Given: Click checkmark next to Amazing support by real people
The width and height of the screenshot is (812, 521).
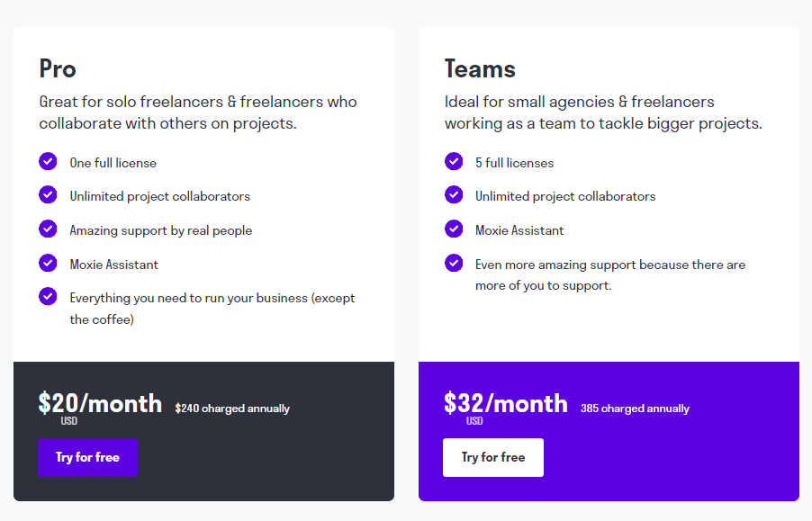Looking at the screenshot, I should [x=48, y=229].
